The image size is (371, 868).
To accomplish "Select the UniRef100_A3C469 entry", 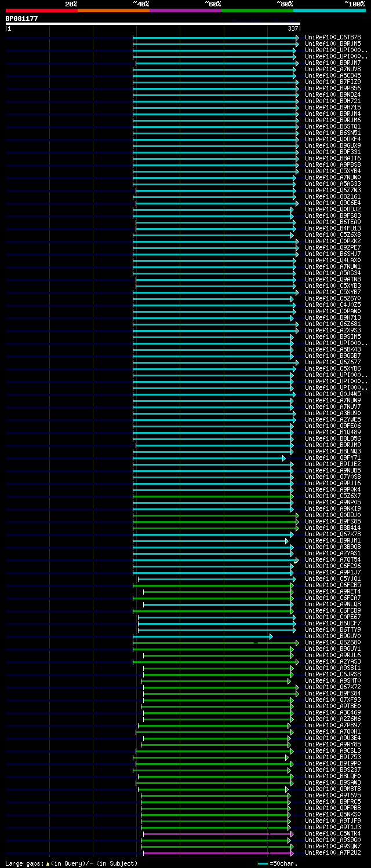I will coord(333,712).
